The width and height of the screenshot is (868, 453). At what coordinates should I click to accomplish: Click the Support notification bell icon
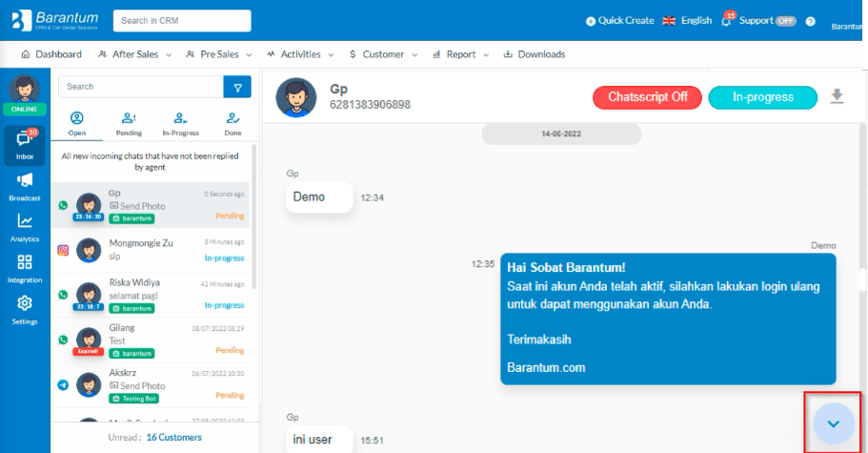[x=727, y=21]
